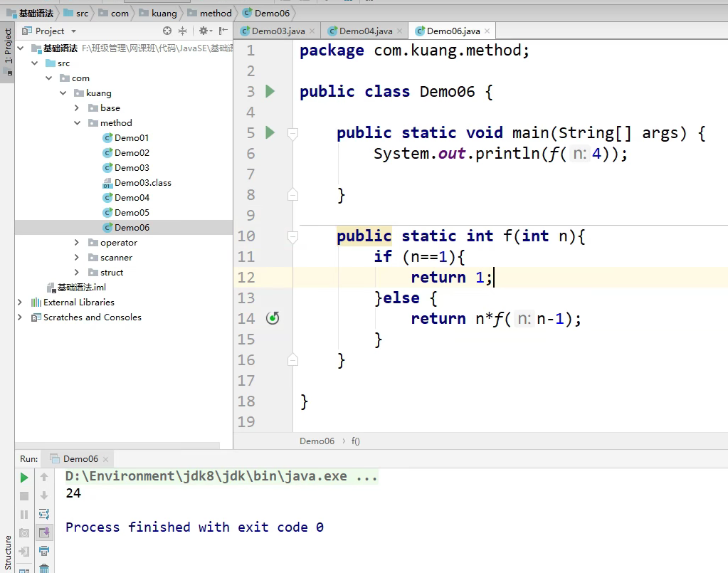Rerun Demo06 with green play button

pos(24,478)
